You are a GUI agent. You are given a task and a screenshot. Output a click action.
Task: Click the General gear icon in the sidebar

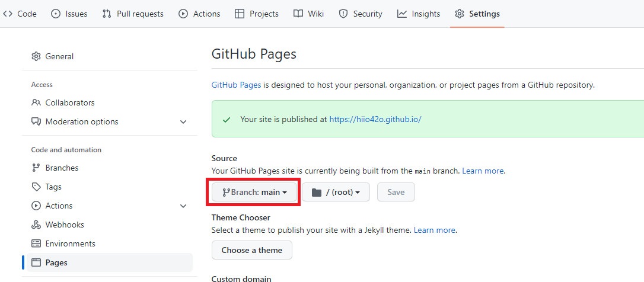(x=36, y=56)
